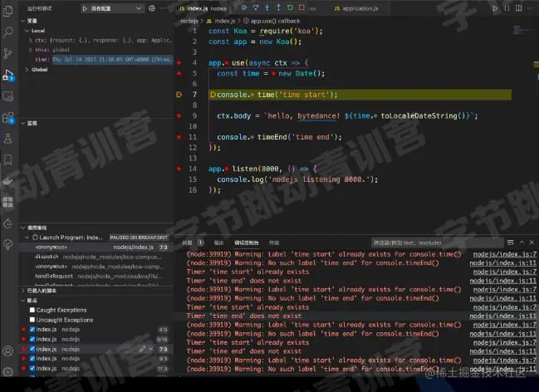Open the Source Control view
539x392 pixels.
pos(7,53)
